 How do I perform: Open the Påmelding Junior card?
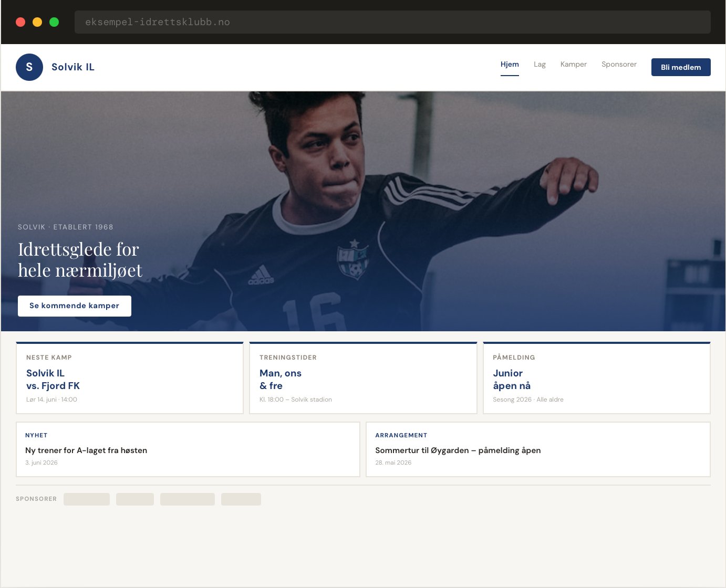[x=597, y=378]
